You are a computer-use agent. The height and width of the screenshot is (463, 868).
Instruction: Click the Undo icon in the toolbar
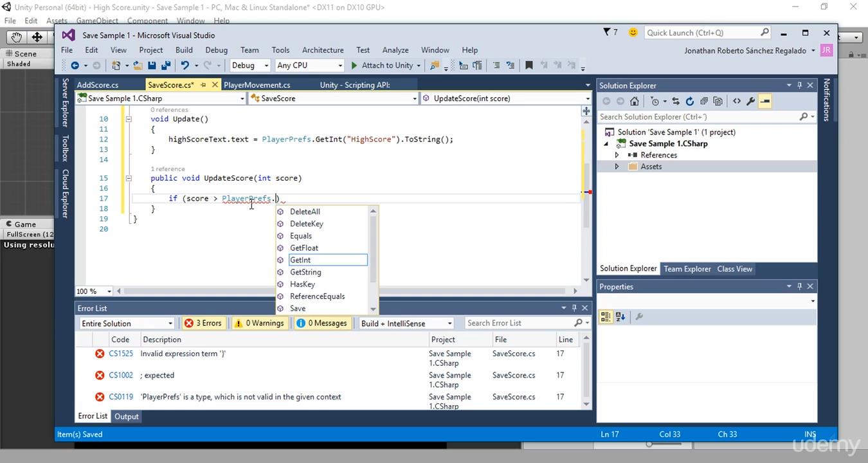click(186, 65)
